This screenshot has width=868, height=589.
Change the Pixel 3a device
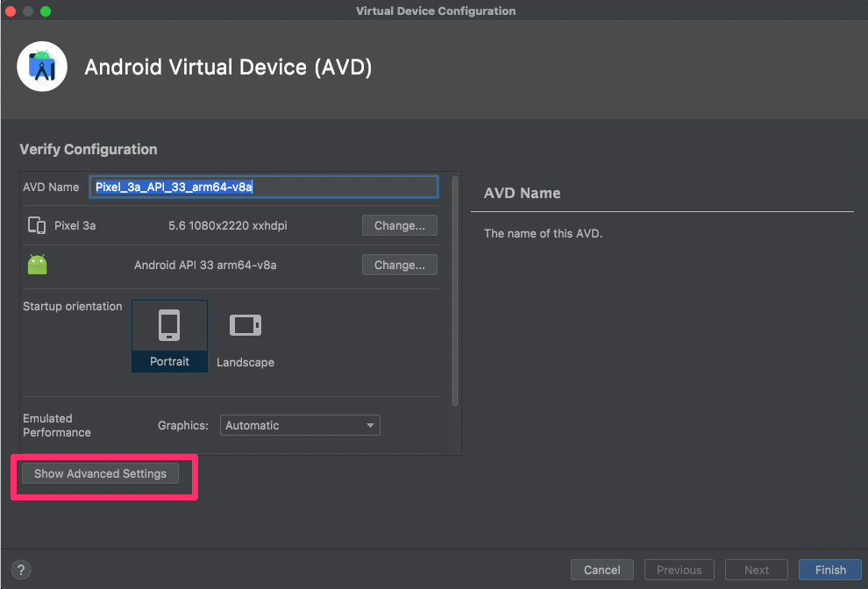[x=400, y=225]
